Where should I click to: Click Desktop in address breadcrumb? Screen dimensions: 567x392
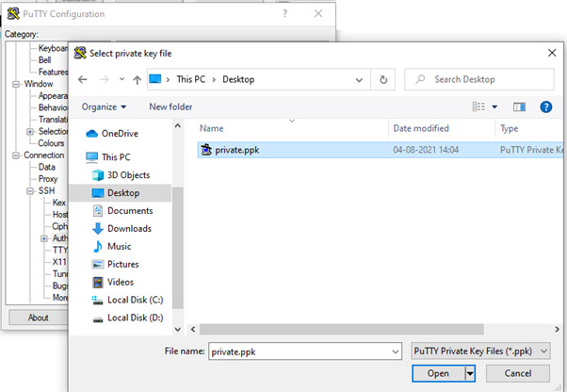pyautogui.click(x=238, y=79)
